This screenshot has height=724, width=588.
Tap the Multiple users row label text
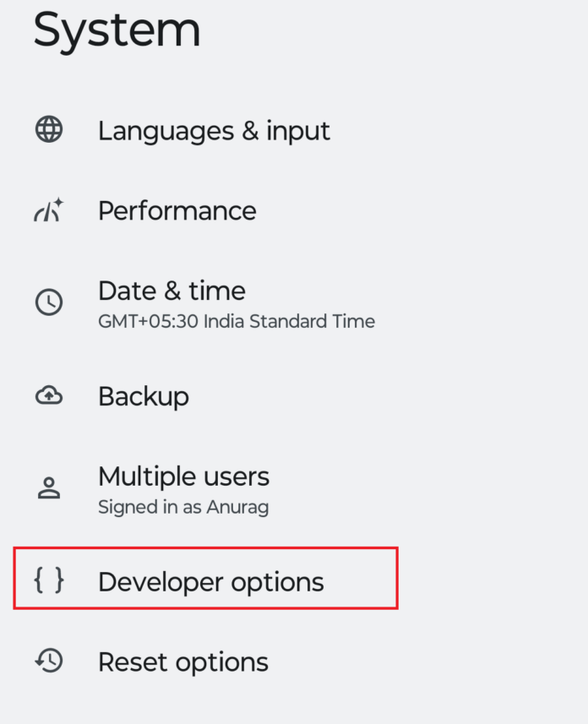[x=183, y=476]
